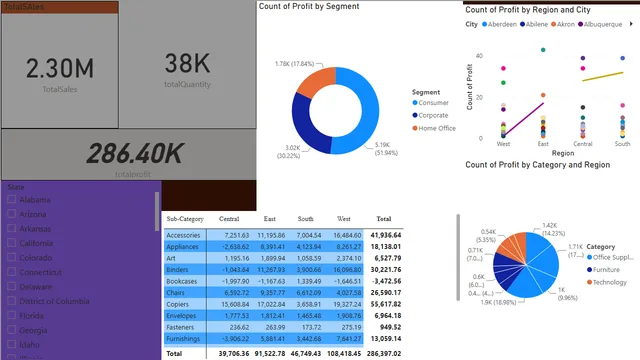Select the Colorado checkbox
The width and height of the screenshot is (640, 360).
11,257
